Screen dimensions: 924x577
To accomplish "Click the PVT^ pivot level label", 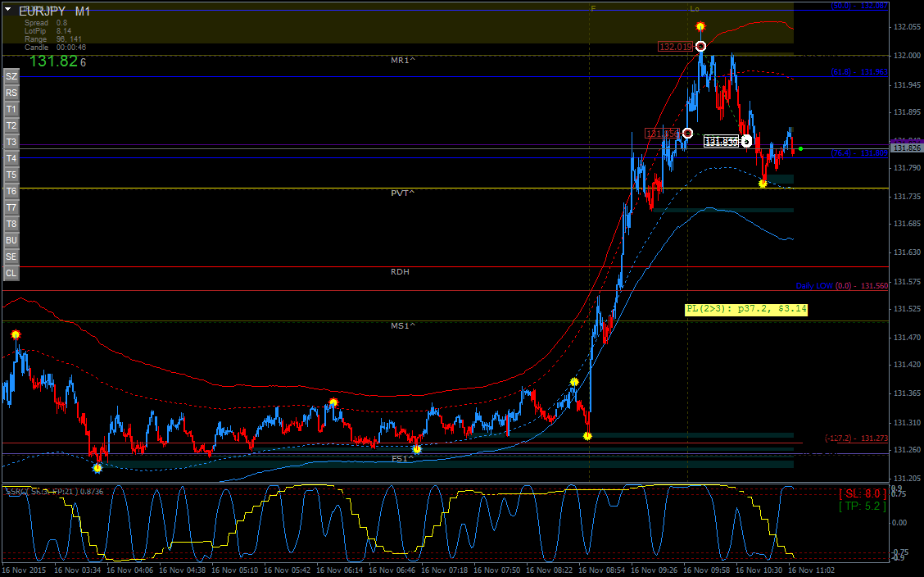I will pos(403,193).
